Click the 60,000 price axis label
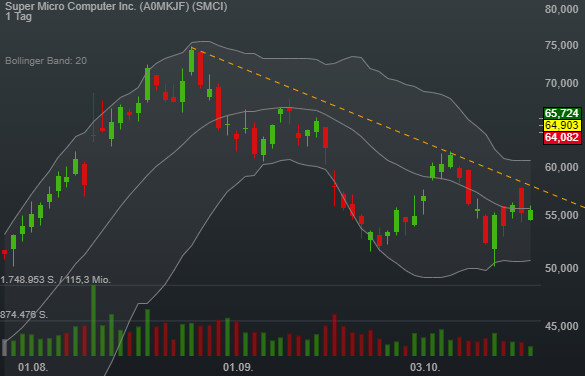The width and height of the screenshot is (585, 376). pos(561,167)
